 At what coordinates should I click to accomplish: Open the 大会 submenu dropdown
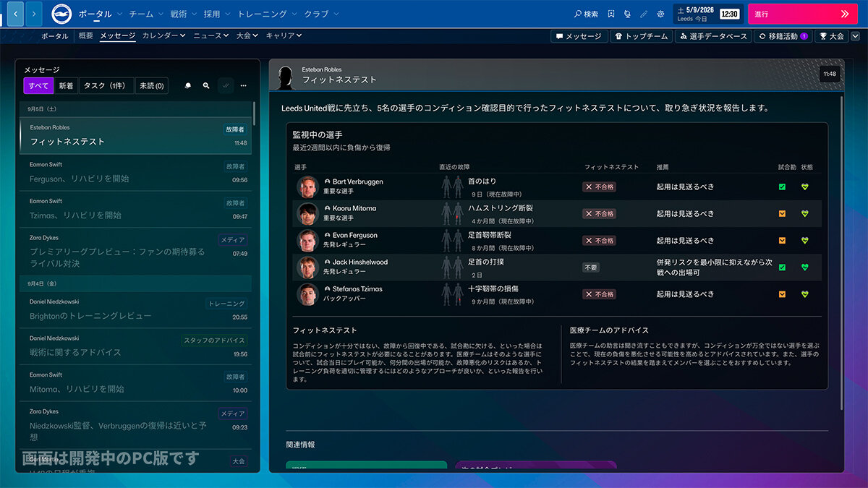247,35
